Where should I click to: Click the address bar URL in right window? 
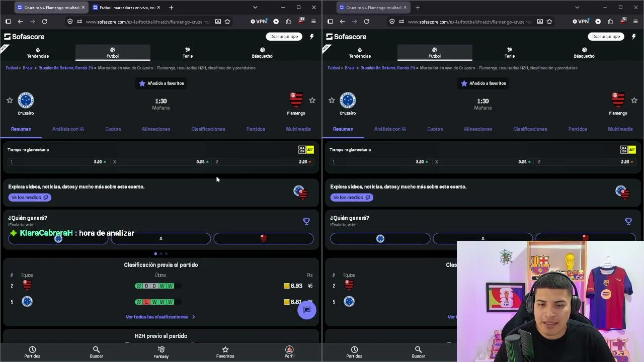(469, 22)
